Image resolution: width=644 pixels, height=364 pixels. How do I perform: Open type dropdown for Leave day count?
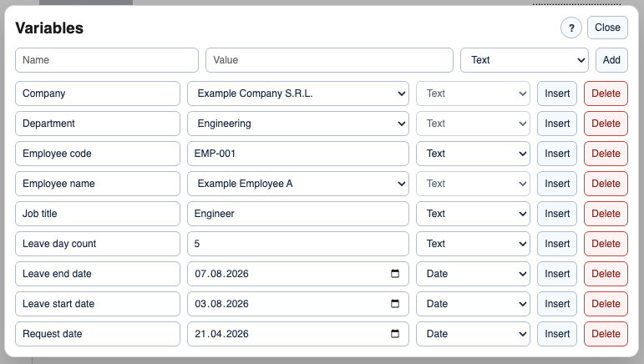pos(473,244)
